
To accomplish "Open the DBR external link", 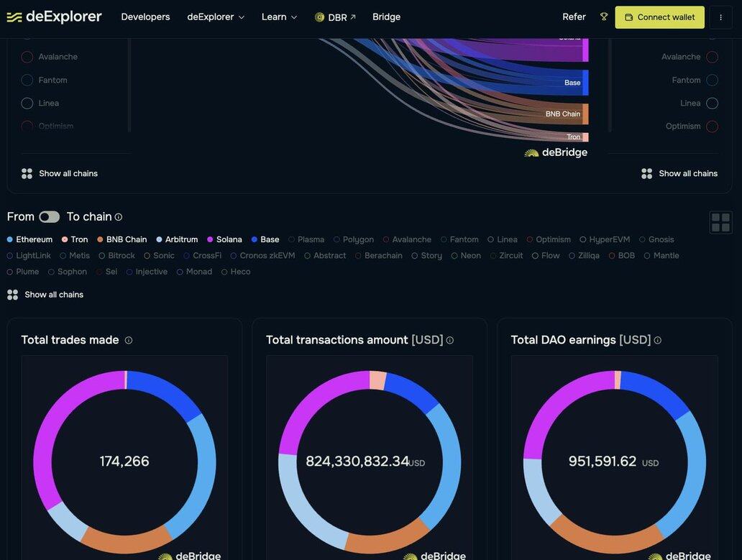I will point(336,17).
